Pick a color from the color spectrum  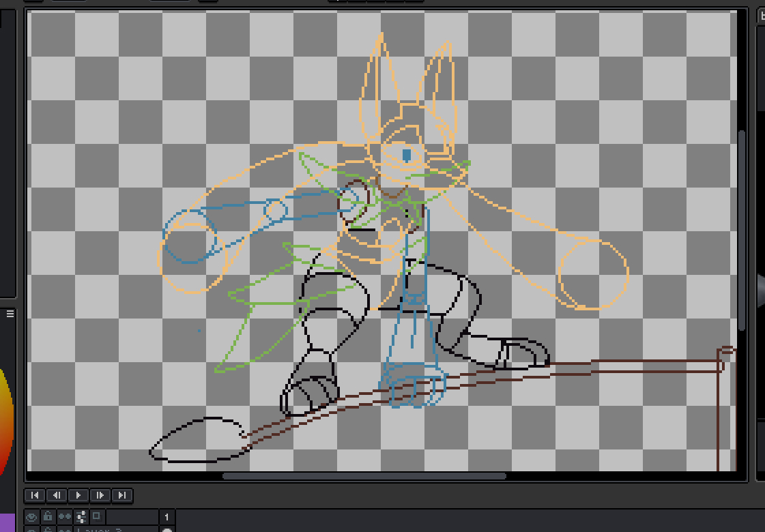tap(5, 423)
